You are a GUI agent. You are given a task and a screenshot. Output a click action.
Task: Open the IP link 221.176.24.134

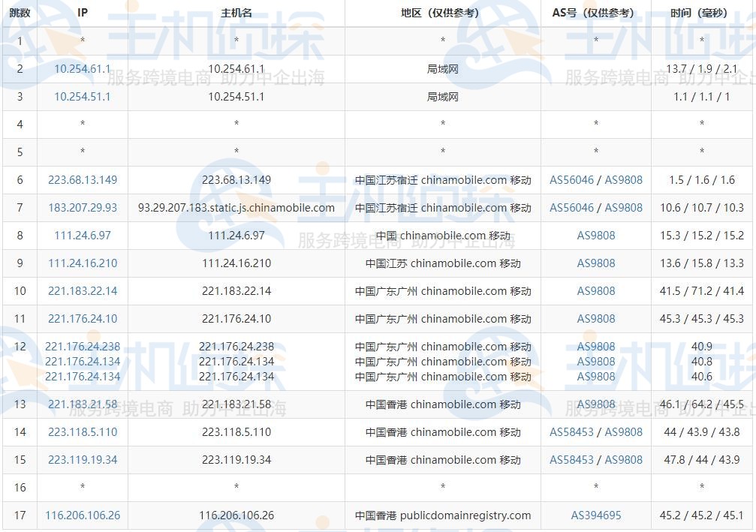(x=82, y=361)
